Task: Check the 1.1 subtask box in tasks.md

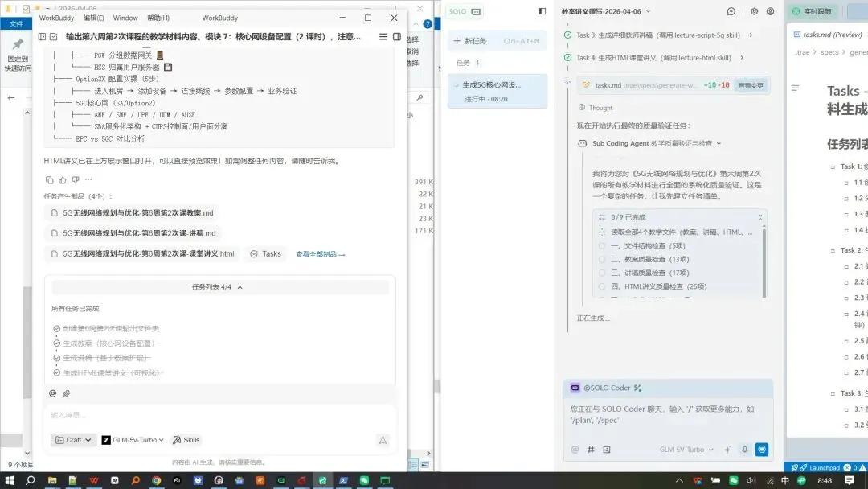Action: [x=845, y=183]
